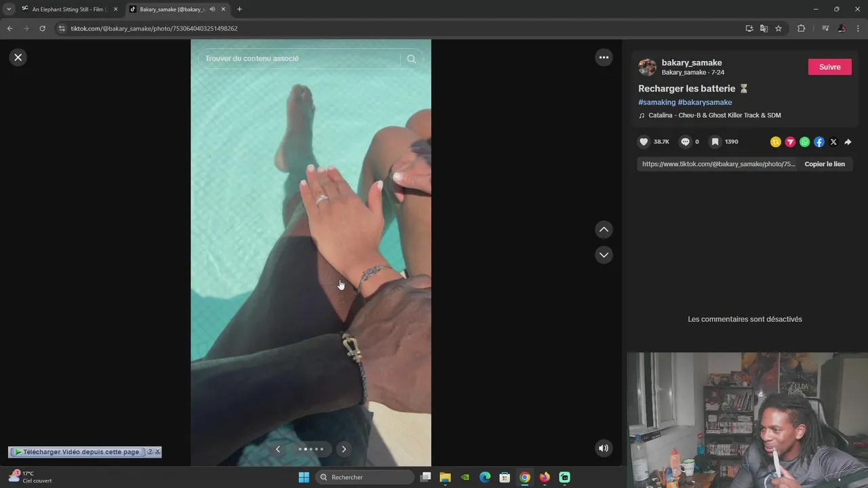This screenshot has height=488, width=868.
Task: Open the media controls icon in toolbar
Action: point(825,28)
